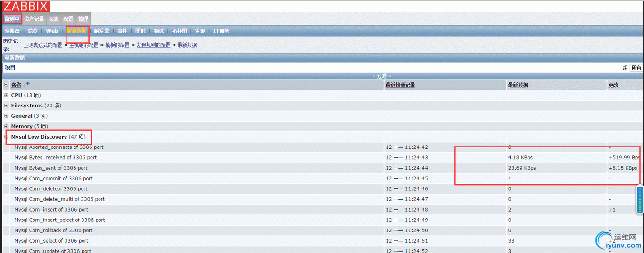Open the 所有 group dropdown
The width and height of the screenshot is (644, 253).
(x=636, y=68)
